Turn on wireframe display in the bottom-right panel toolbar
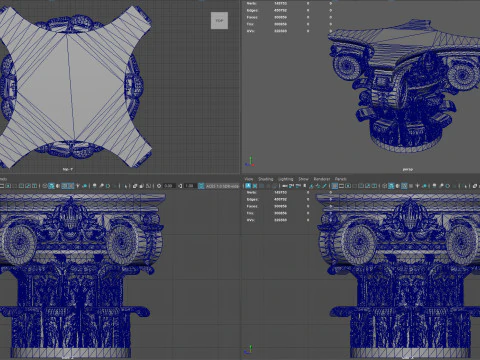Screen dimensions: 480x360 pos(385,186)
